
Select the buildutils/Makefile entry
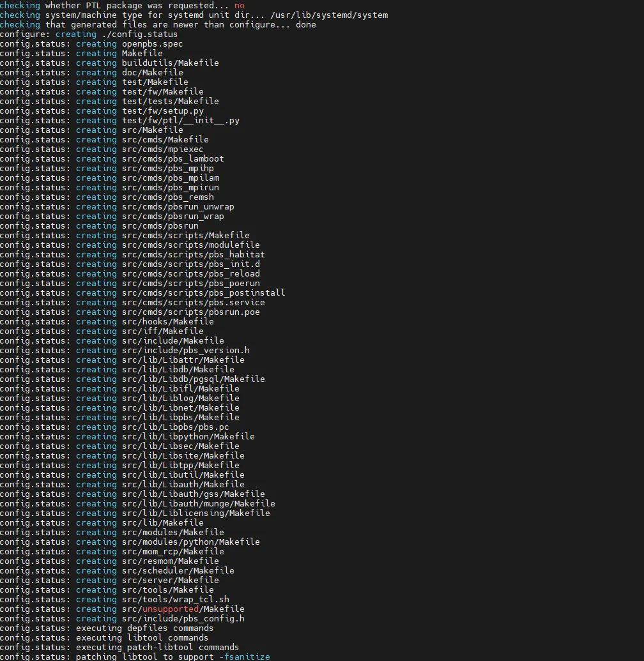pyautogui.click(x=171, y=63)
